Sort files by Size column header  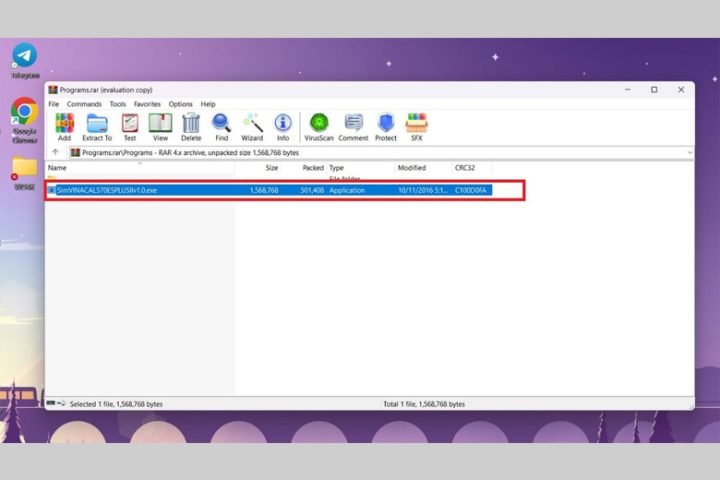(x=271, y=168)
